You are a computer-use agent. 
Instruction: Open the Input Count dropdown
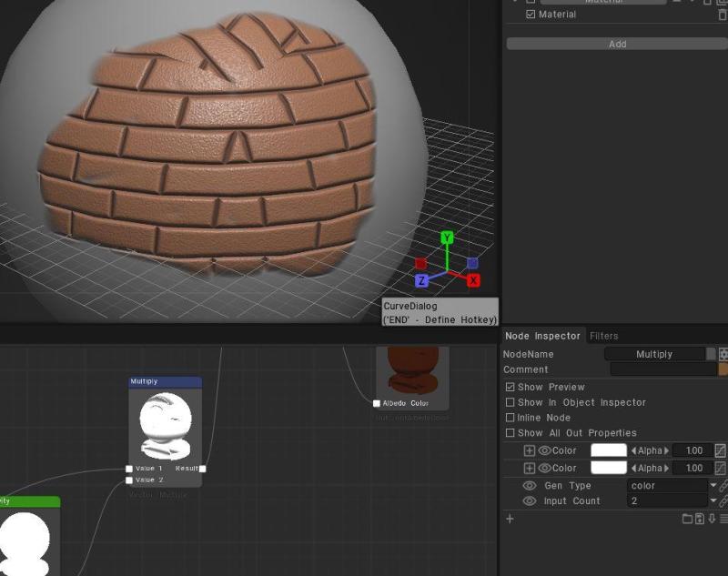coord(672,500)
